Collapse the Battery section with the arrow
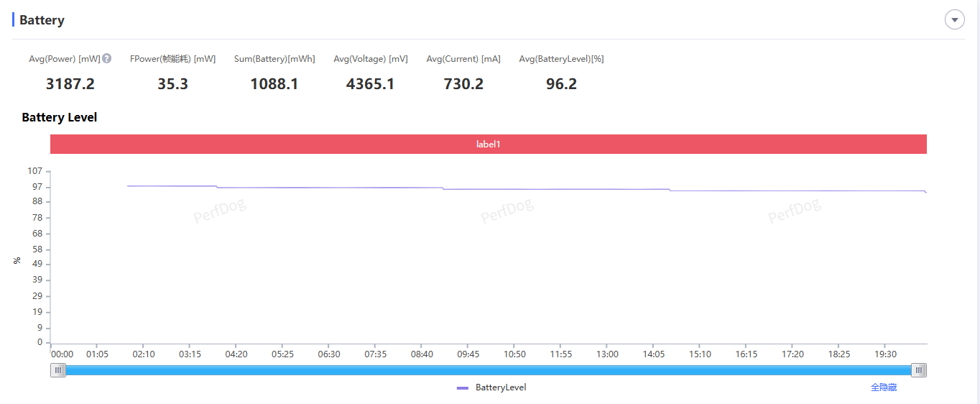 click(x=954, y=20)
